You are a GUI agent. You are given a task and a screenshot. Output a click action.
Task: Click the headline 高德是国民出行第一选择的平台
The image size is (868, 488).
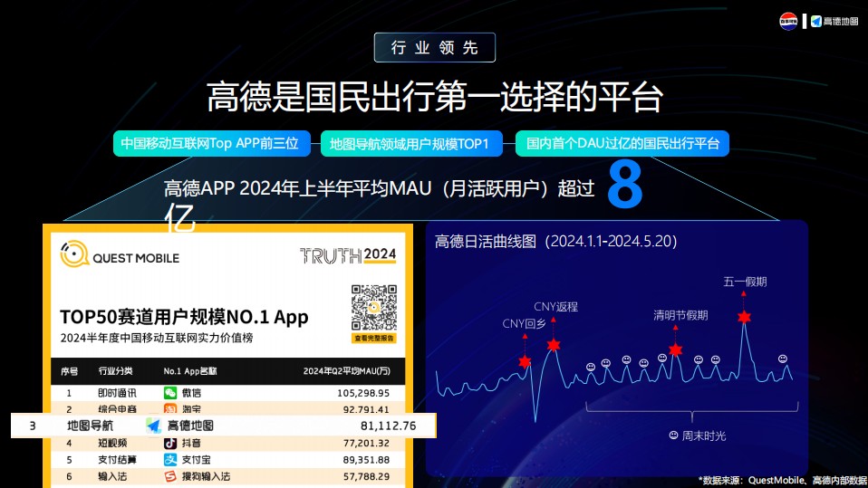click(435, 97)
